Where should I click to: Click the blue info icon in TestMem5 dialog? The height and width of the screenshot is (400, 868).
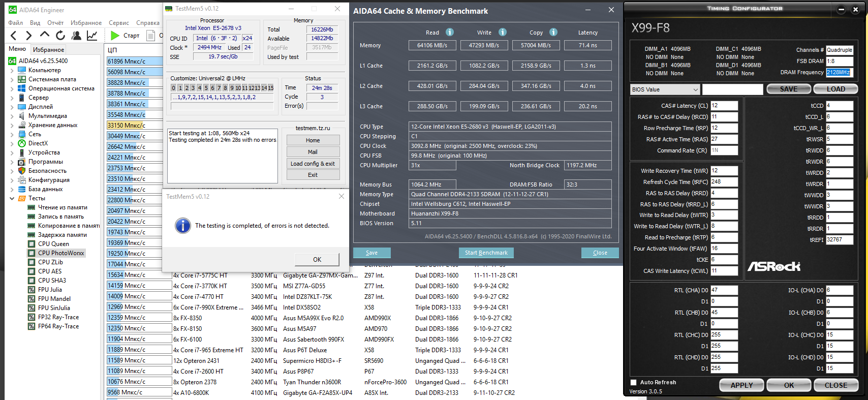coord(183,226)
